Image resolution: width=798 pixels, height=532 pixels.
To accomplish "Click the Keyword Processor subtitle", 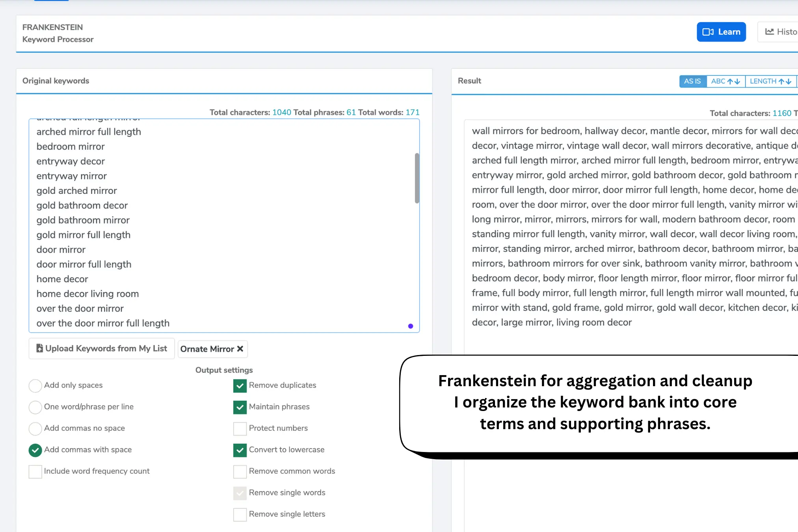I will click(x=58, y=39).
